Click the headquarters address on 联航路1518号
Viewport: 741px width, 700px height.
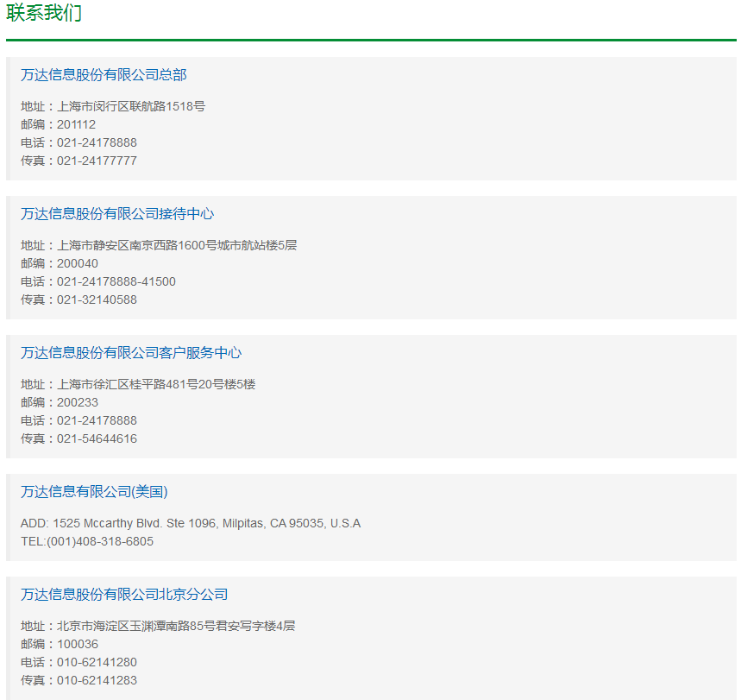pos(113,106)
